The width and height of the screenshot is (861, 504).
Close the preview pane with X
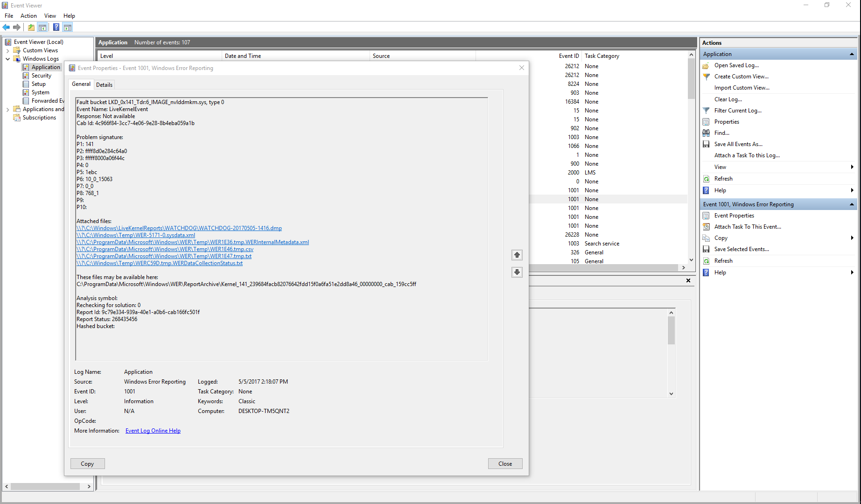pos(688,280)
